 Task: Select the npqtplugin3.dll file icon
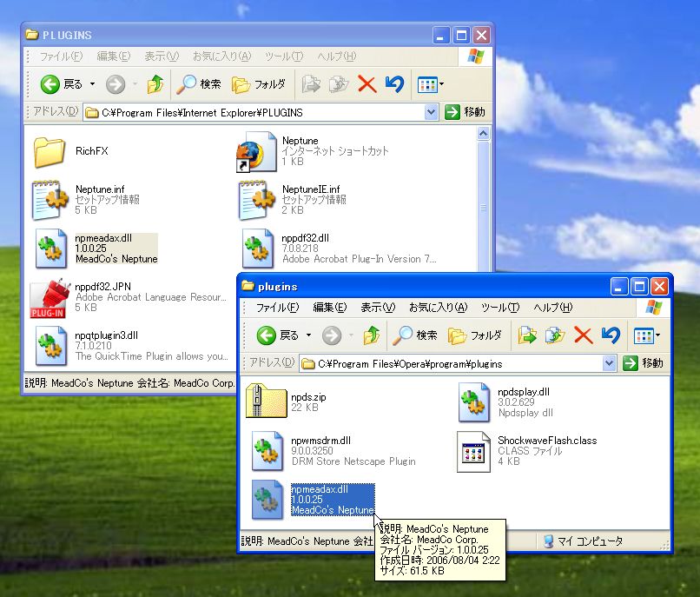click(50, 346)
